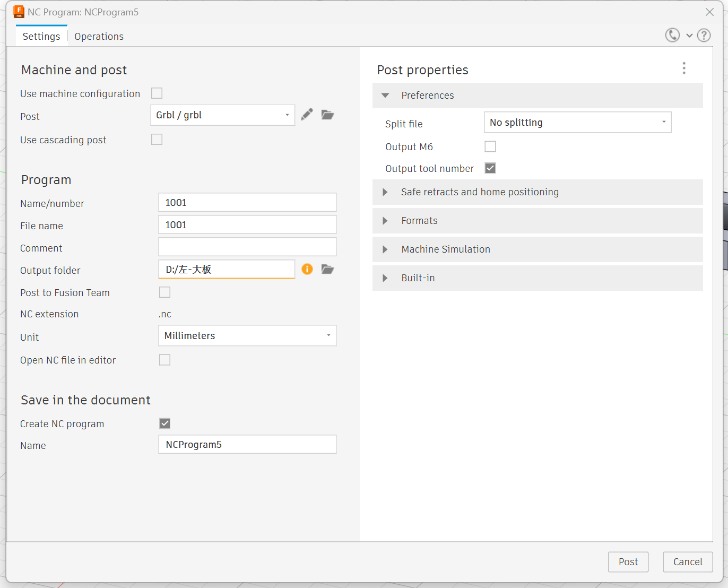Screen dimensions: 728x588
Task: Click the Name/number field with 1001
Action: pos(247,203)
